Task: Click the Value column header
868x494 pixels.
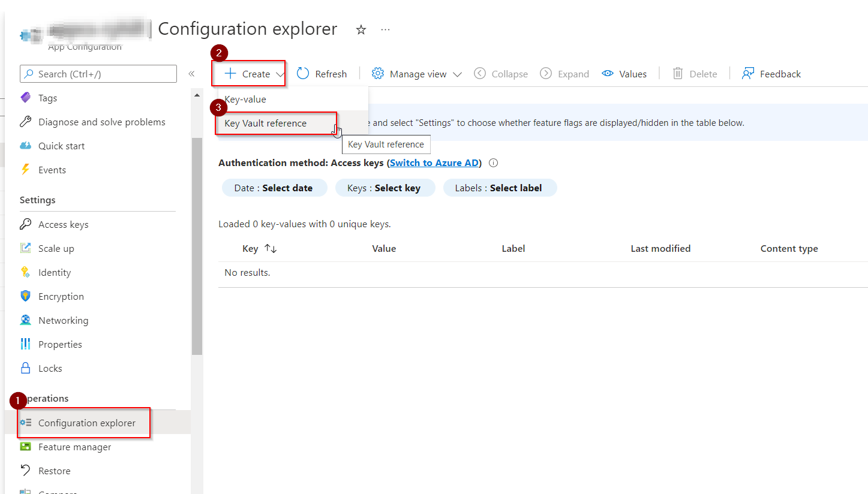Action: tap(384, 248)
